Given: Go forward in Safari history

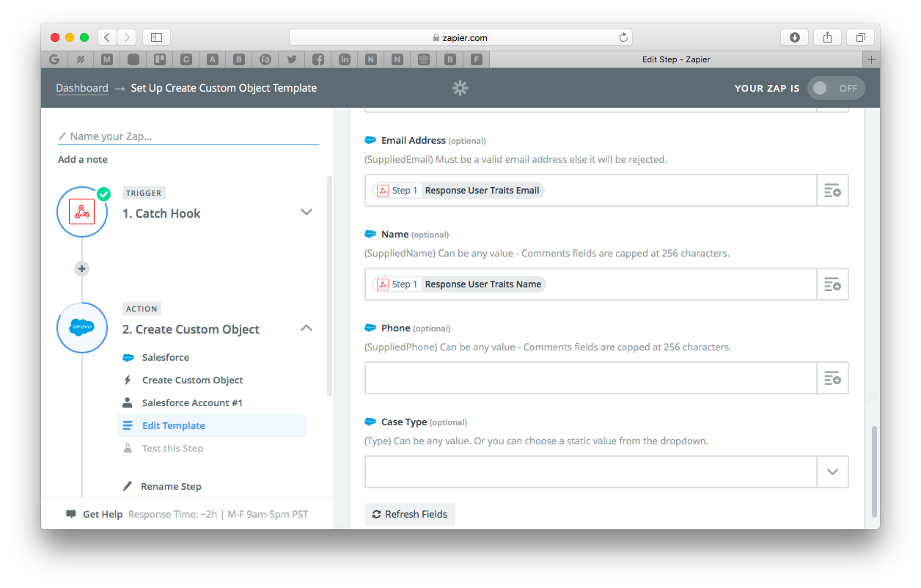Looking at the screenshot, I should [127, 37].
